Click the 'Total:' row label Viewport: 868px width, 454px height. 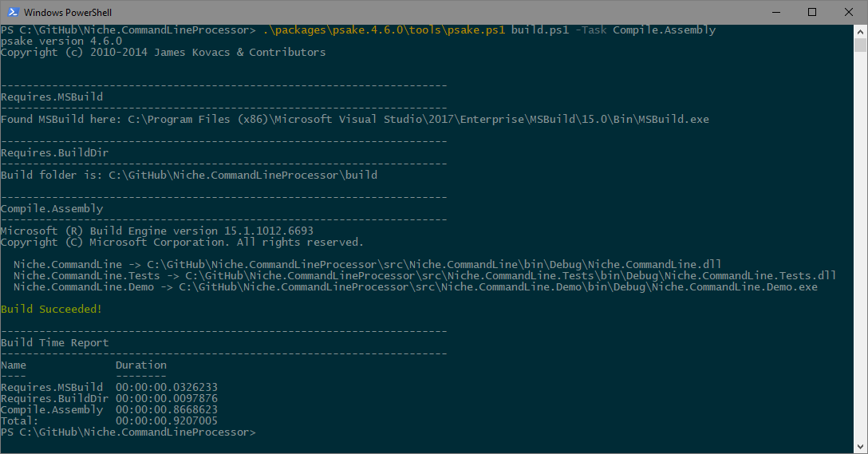point(19,420)
